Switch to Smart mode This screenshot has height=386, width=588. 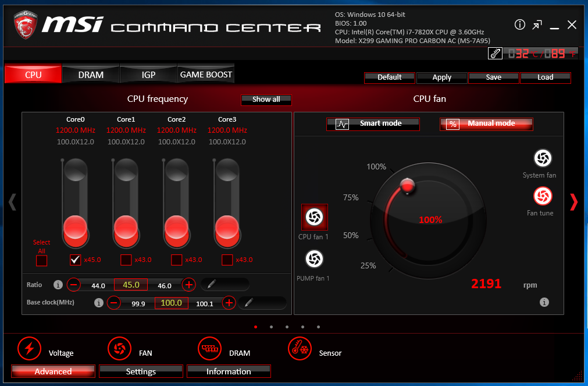coord(373,124)
